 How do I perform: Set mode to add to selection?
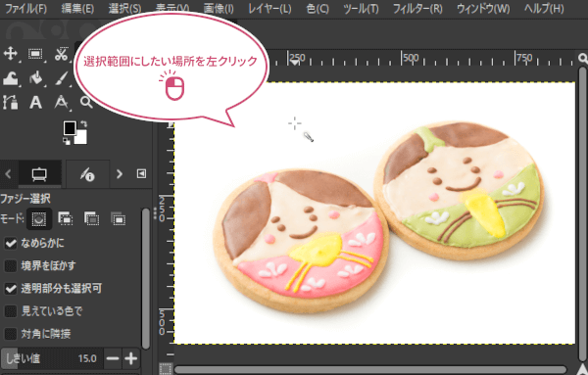(x=66, y=218)
